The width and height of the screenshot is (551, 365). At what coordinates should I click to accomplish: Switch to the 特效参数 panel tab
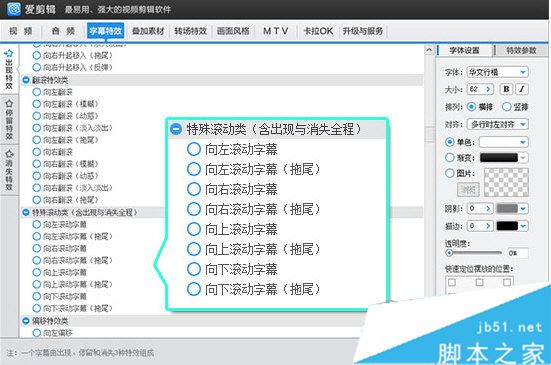point(521,51)
